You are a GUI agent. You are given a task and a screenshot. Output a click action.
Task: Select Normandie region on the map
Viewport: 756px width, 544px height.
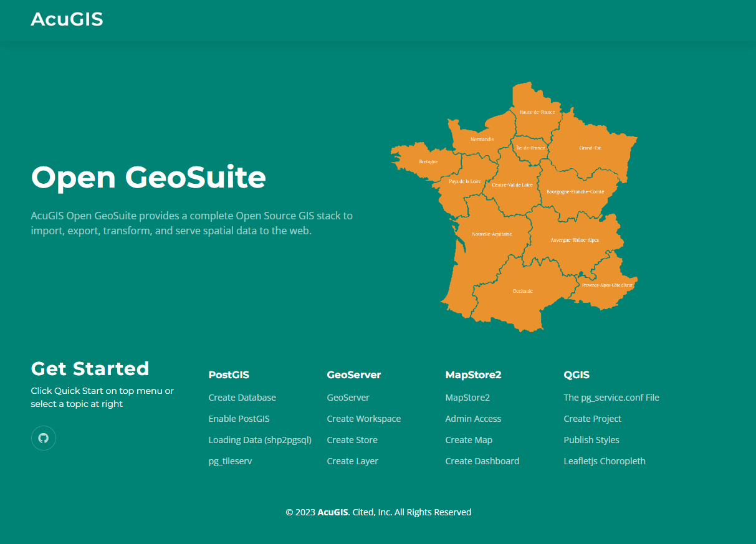(x=482, y=138)
